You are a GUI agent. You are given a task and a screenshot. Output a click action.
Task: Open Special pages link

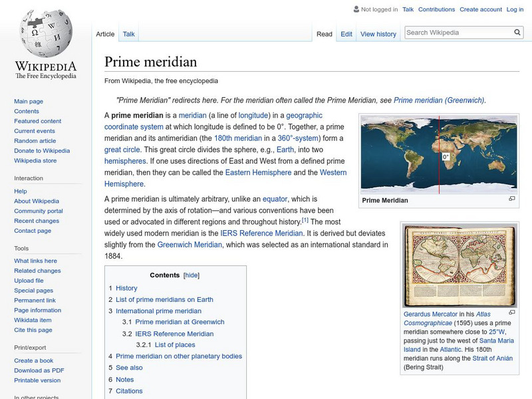(x=34, y=290)
